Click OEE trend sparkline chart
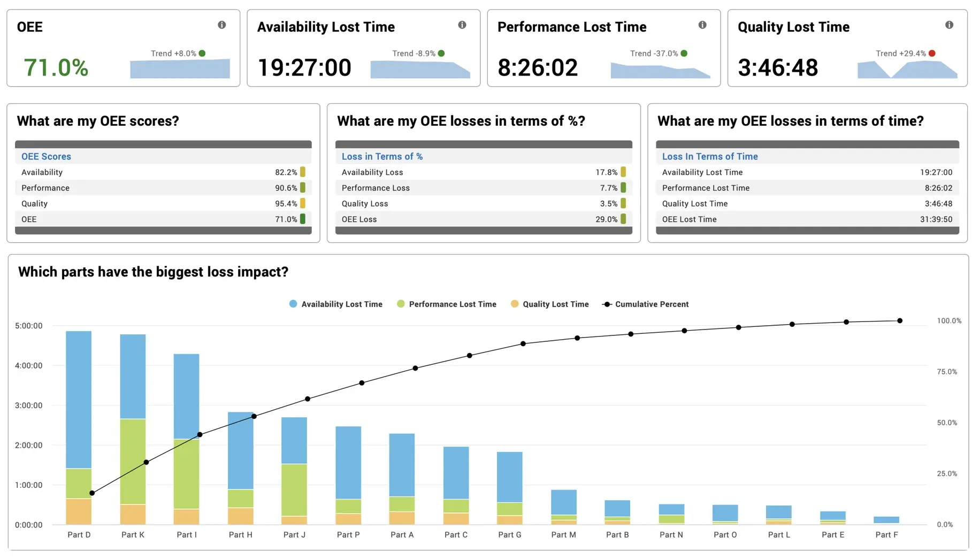The height and width of the screenshot is (559, 980). pos(180,68)
